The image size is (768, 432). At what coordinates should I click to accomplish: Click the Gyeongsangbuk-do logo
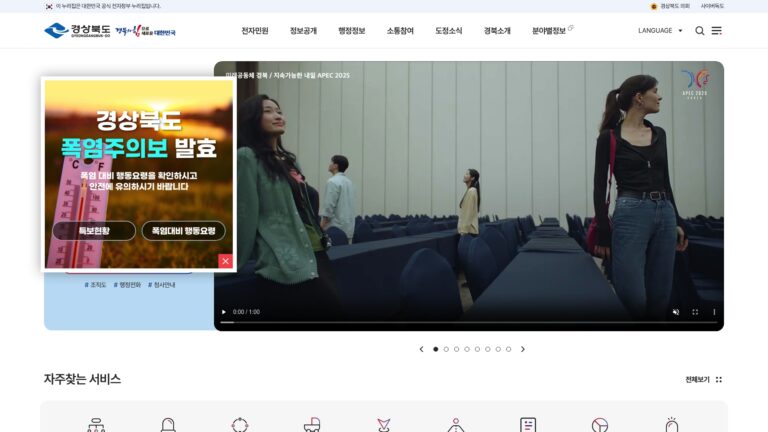tap(77, 30)
